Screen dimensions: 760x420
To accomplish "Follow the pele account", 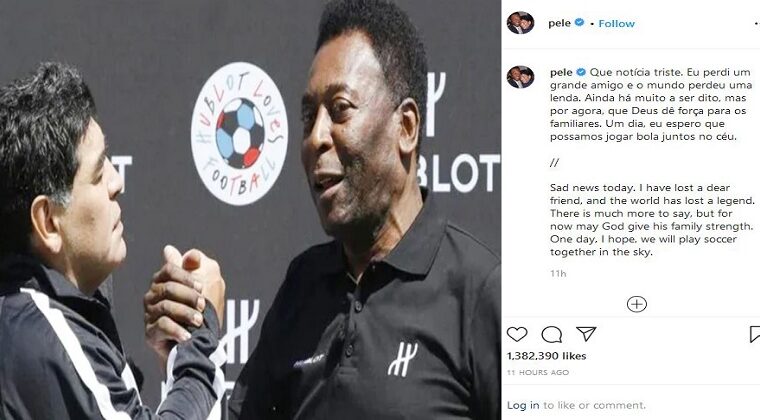I will coord(617,23).
